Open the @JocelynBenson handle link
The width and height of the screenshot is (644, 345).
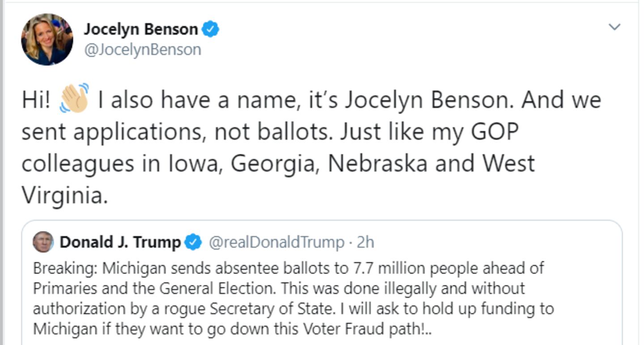[143, 49]
